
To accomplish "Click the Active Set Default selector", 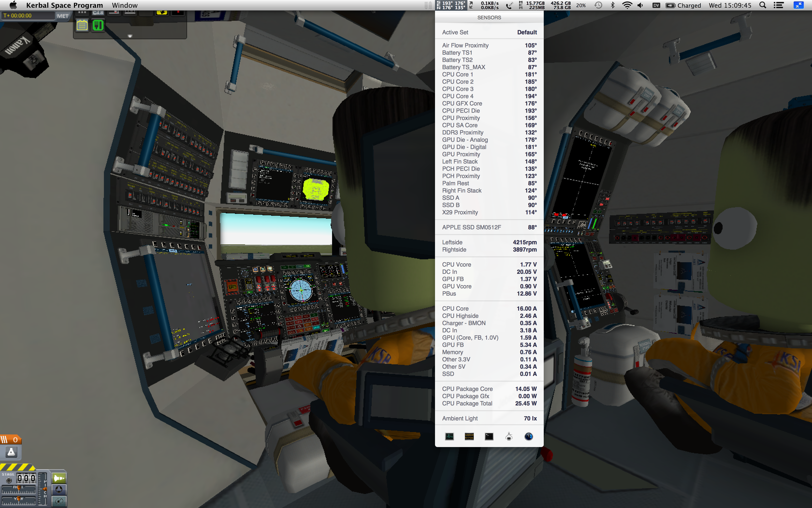I will pyautogui.click(x=489, y=32).
